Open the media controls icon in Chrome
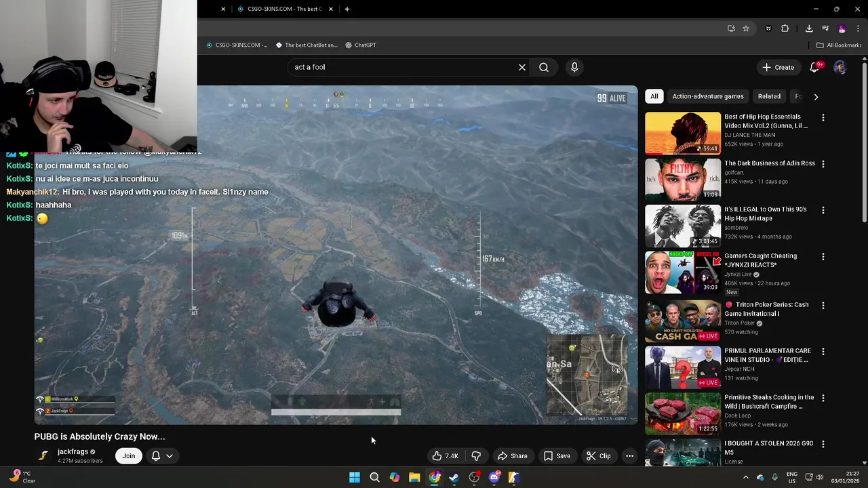 tap(825, 28)
